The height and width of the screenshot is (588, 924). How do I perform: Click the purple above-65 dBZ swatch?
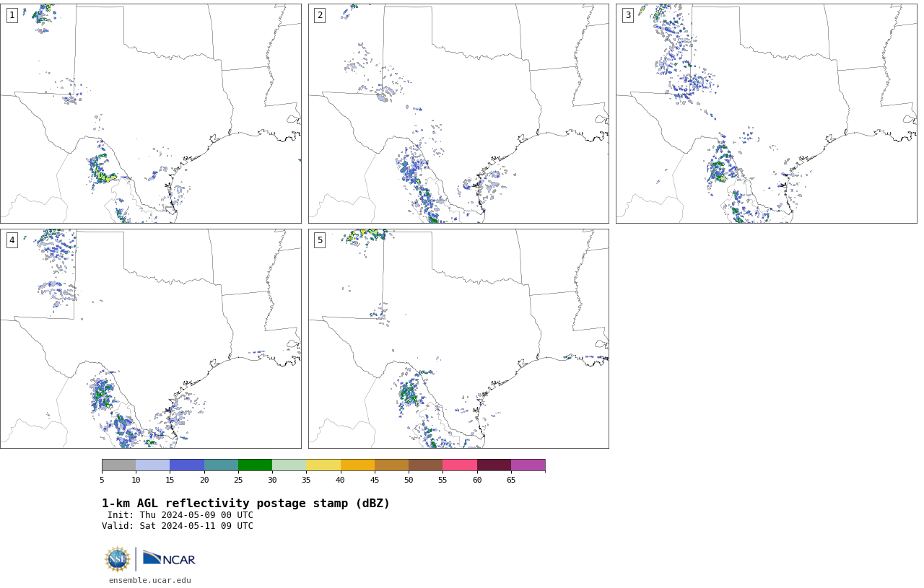[x=528, y=465]
